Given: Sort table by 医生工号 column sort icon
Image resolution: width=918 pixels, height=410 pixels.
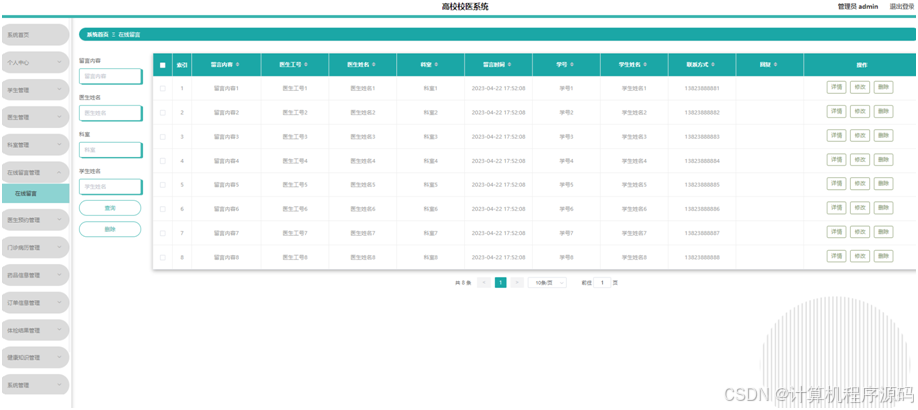Looking at the screenshot, I should [306, 65].
